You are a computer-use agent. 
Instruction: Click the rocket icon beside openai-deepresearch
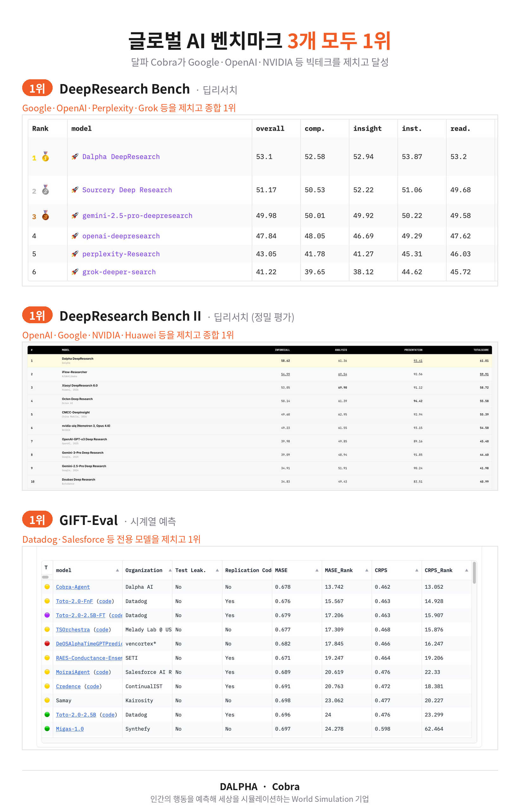click(75, 235)
